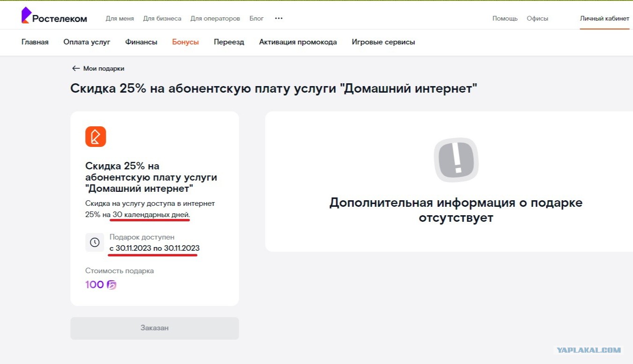Screen dimensions: 633x364
Task: Click the date range с 30.11.2023 по 30.11.2023
Action: click(x=155, y=248)
